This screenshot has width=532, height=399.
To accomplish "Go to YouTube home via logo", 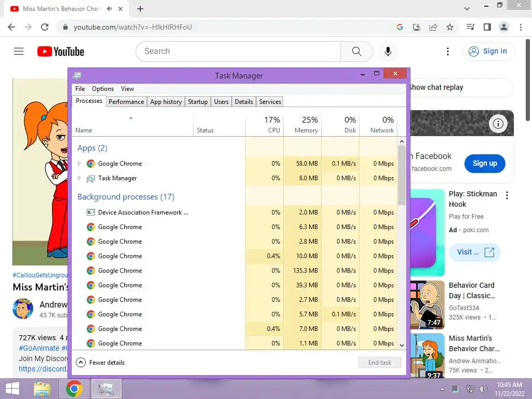I will pyautogui.click(x=61, y=51).
